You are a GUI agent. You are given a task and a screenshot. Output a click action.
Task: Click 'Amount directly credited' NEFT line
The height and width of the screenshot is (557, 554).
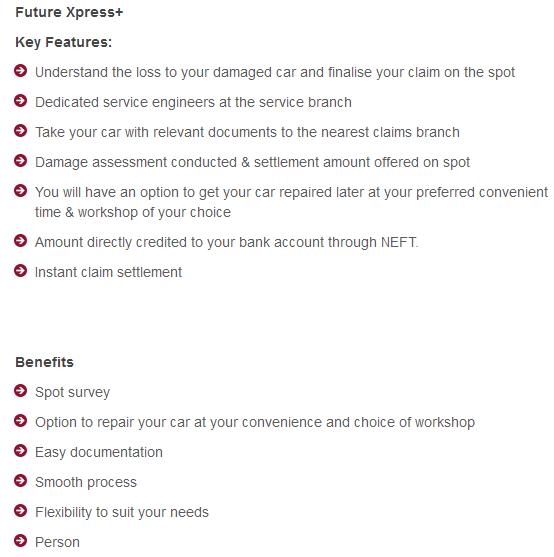pos(227,243)
